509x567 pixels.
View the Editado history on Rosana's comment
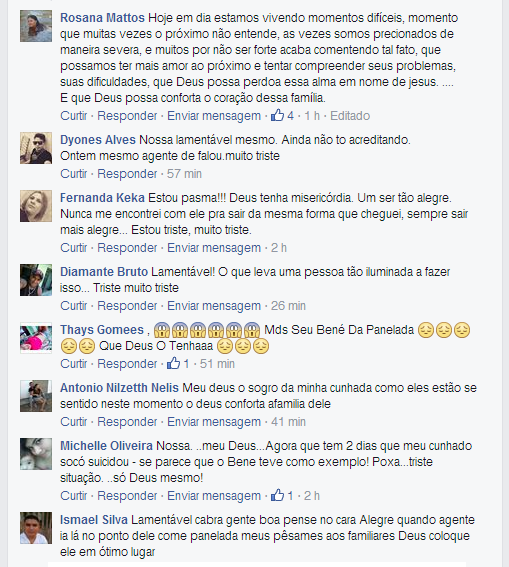point(350,116)
